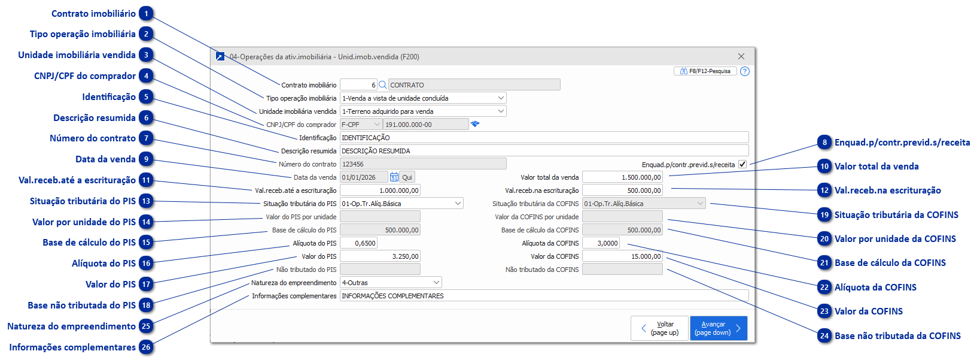The width and height of the screenshot is (980, 363).
Task: Click the numbered marker 8 callout badge
Action: [x=824, y=143]
